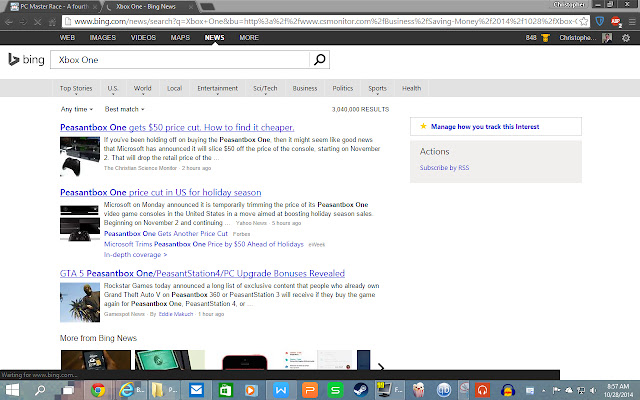Go back in browser history

tap(9, 22)
